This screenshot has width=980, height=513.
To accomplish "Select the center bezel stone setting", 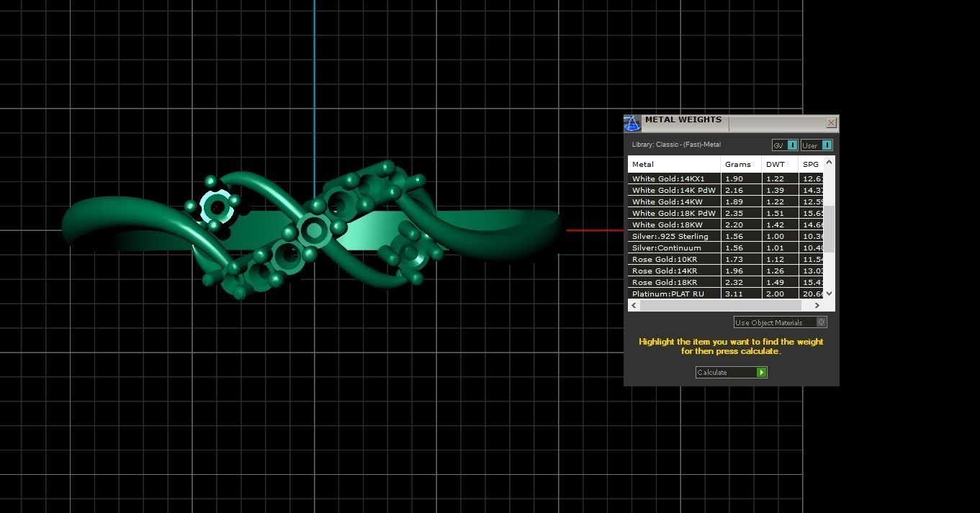I will (x=313, y=230).
